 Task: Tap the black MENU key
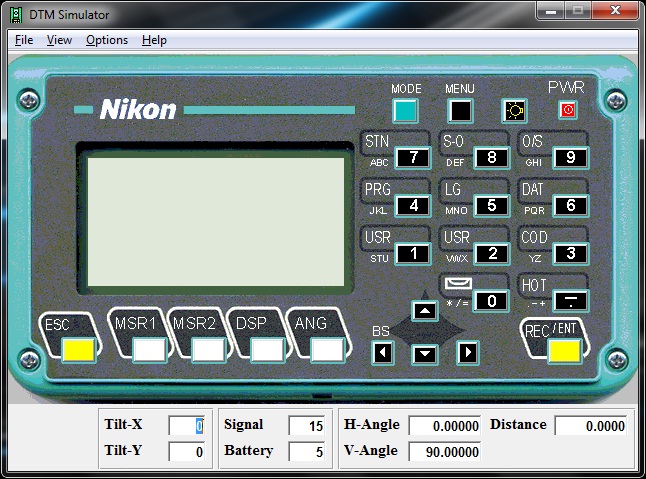click(460, 111)
